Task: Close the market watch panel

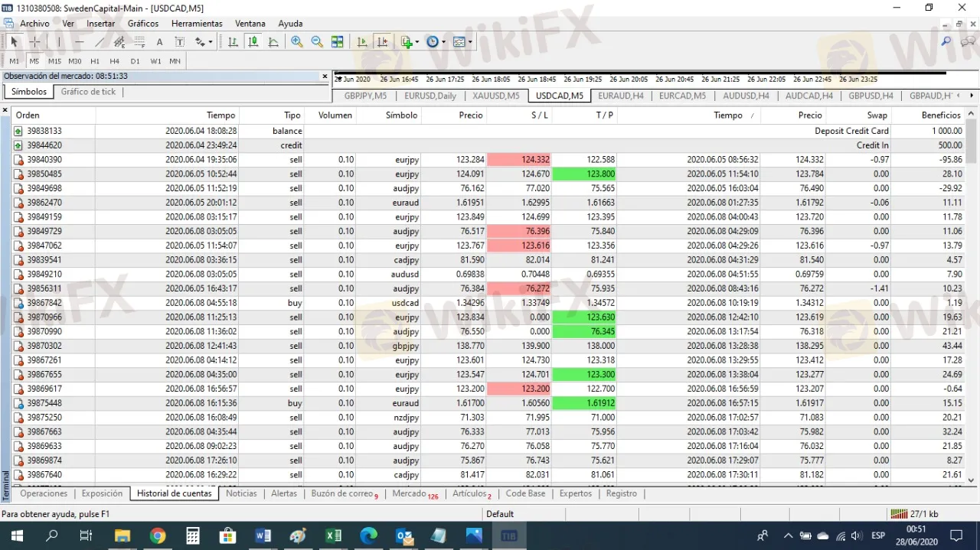Action: click(325, 76)
